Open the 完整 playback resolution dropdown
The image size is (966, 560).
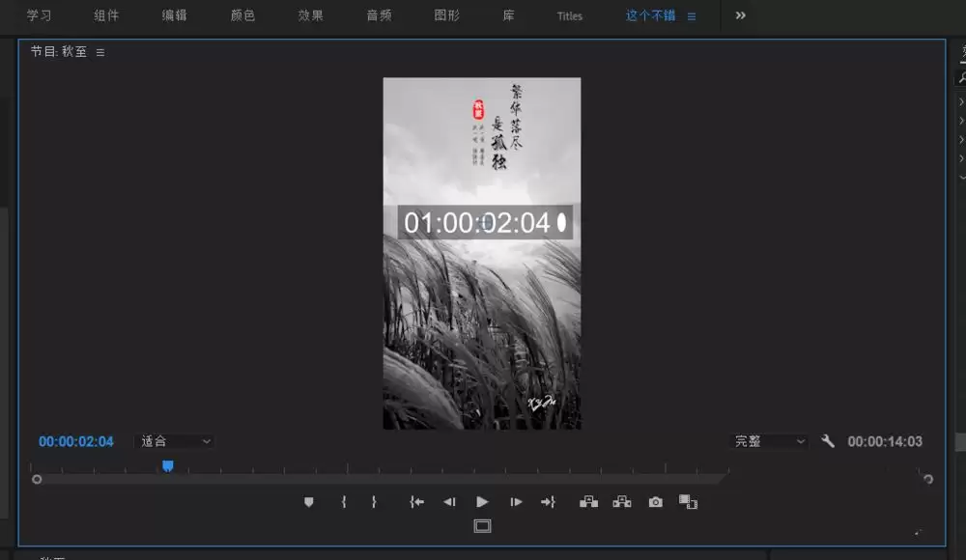770,441
